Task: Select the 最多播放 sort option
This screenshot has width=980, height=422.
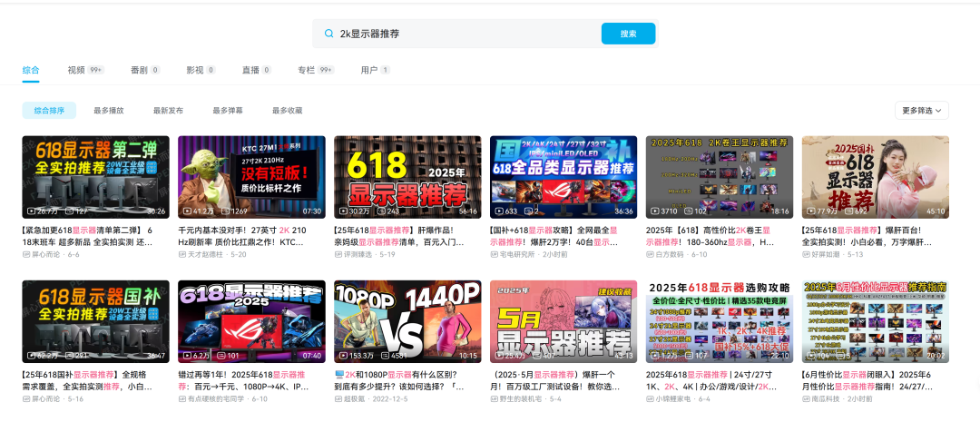Action: (x=108, y=111)
